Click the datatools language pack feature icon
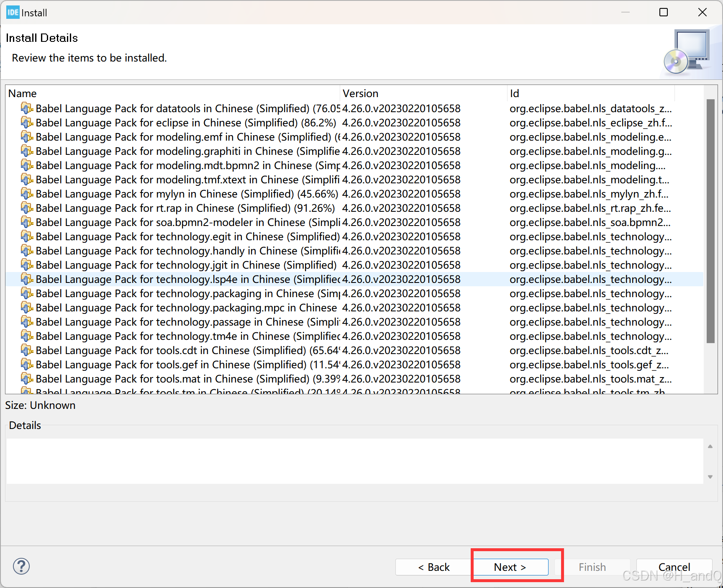The image size is (723, 588). coord(27,108)
